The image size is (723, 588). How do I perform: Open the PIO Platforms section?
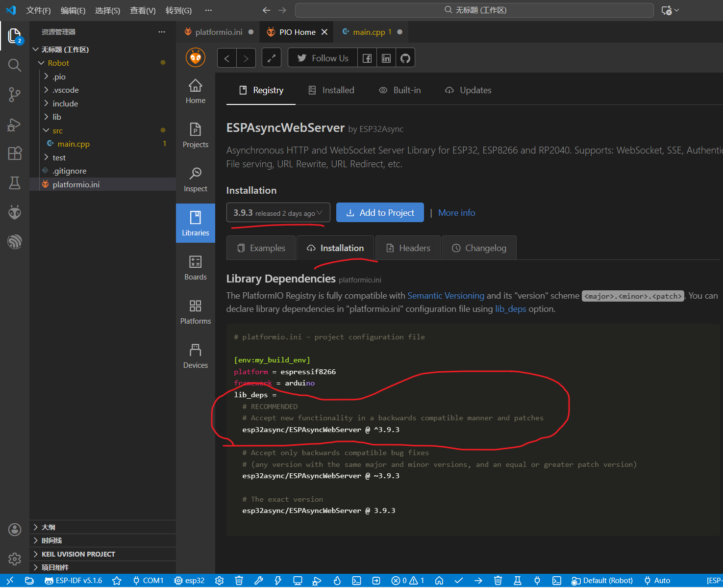[196, 312]
